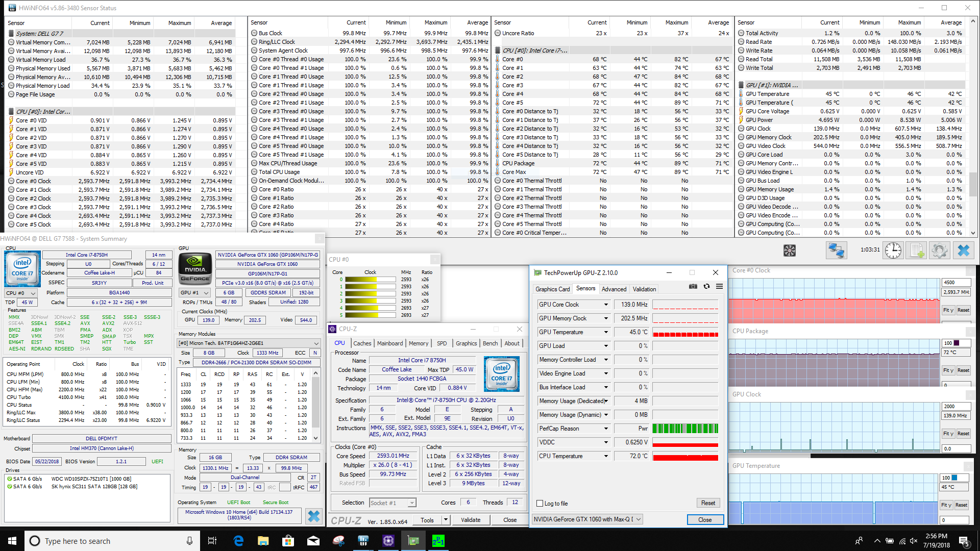The height and width of the screenshot is (551, 980).
Task: Click the GPU-Z taskbar icon
Action: (x=413, y=541)
